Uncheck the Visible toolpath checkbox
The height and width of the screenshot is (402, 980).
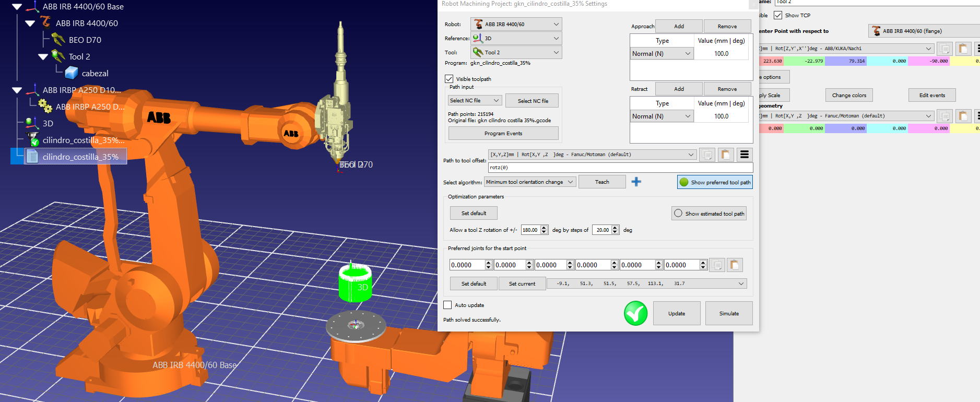click(x=448, y=79)
